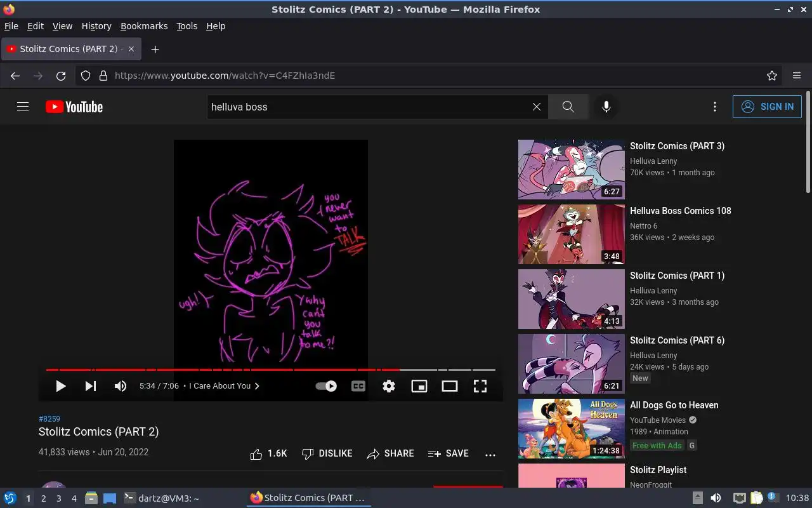Toggle the autoplay switch
Screen dimensions: 812x508
tap(326, 386)
